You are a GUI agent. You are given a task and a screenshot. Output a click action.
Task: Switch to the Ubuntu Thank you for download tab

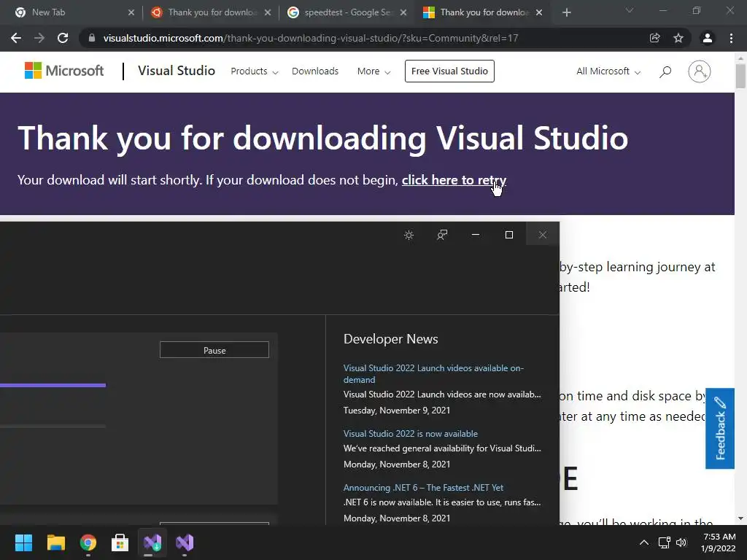coord(209,12)
